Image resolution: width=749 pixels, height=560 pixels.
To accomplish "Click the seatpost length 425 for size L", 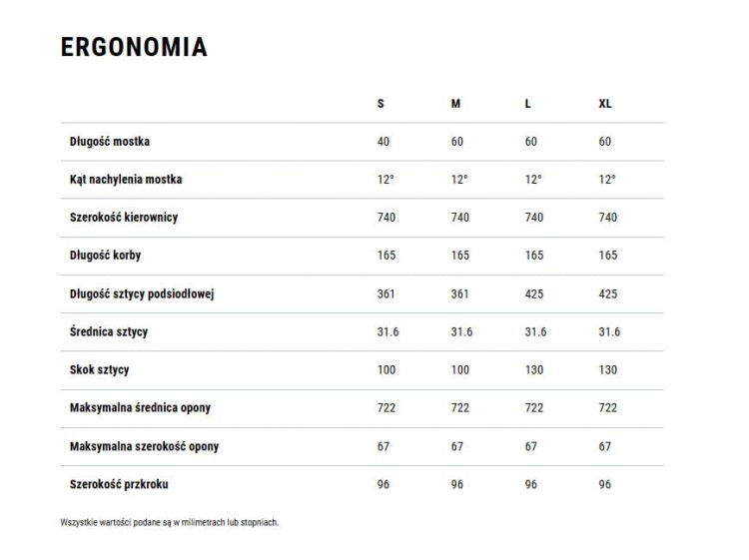I will click(534, 294).
